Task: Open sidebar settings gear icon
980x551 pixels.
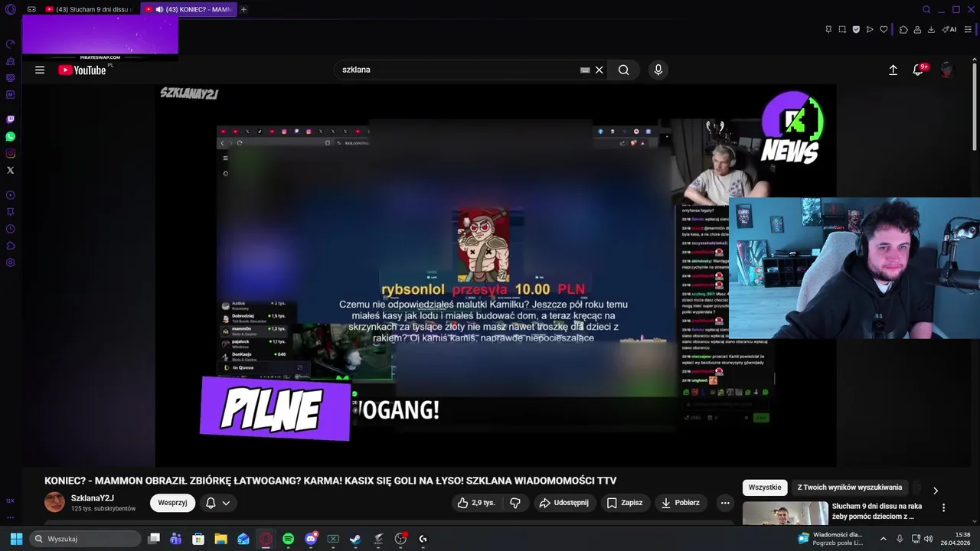Action: point(10,262)
